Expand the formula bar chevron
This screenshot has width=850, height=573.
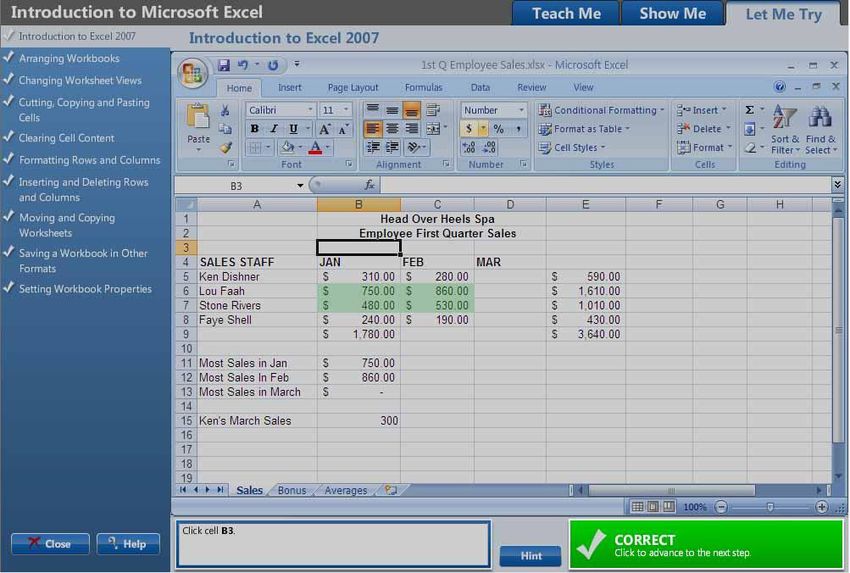[838, 185]
